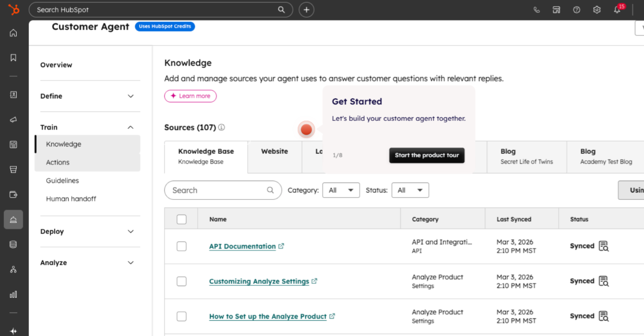Open external link icon beside Customizing Analyze Settings
Image resolution: width=644 pixels, height=336 pixels.
tap(314, 281)
